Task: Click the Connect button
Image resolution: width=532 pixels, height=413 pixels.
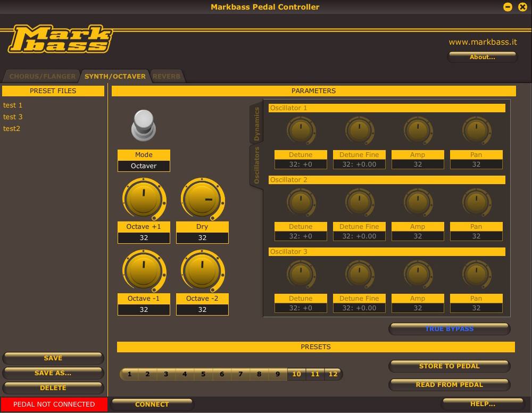Action: point(152,404)
